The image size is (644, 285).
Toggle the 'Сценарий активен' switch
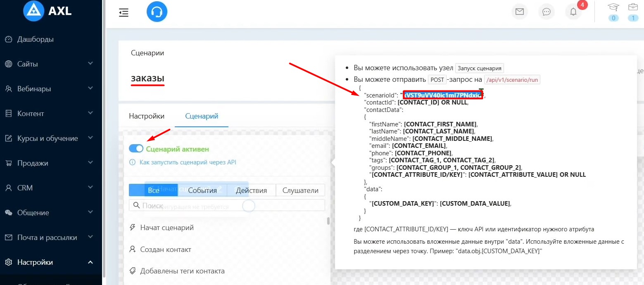pos(136,149)
